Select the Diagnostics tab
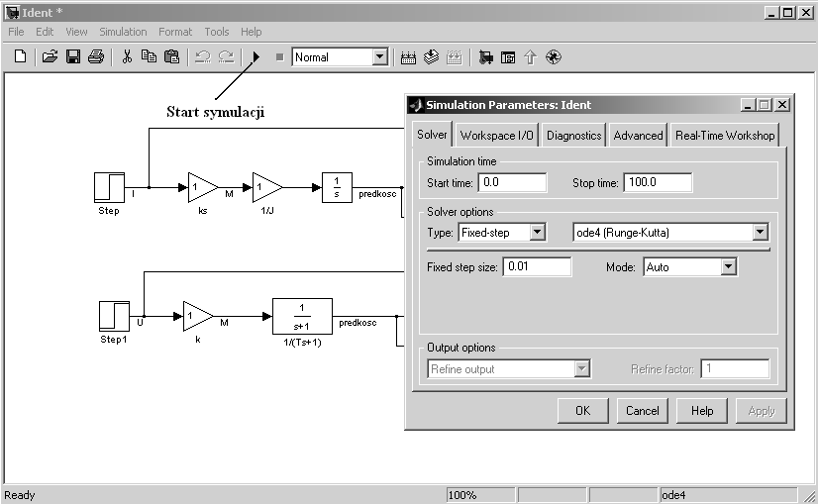Viewport: 818px width, 504px height. click(x=573, y=136)
